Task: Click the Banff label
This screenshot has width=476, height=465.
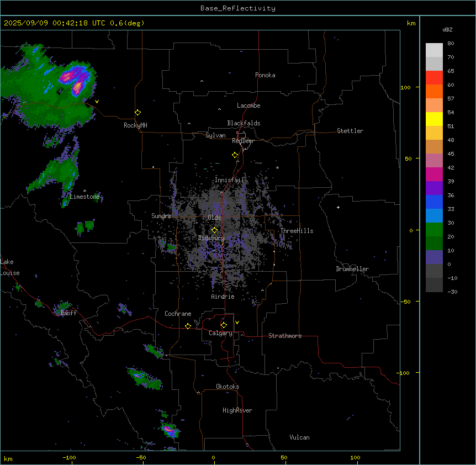Action: click(x=68, y=313)
